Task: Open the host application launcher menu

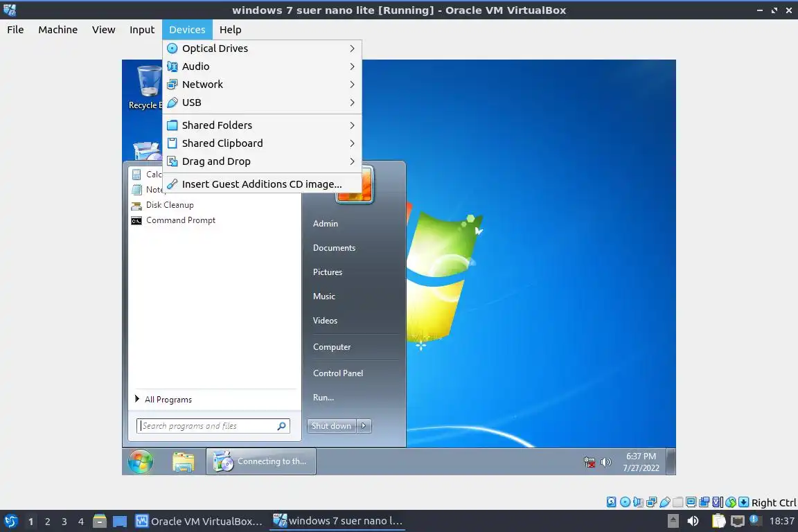Action: coord(10,521)
